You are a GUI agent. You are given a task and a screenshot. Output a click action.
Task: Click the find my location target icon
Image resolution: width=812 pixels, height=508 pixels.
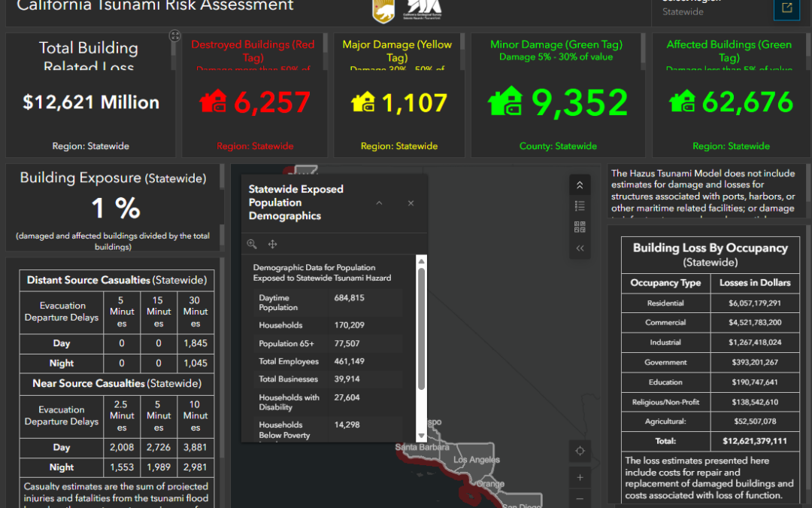pos(579,451)
